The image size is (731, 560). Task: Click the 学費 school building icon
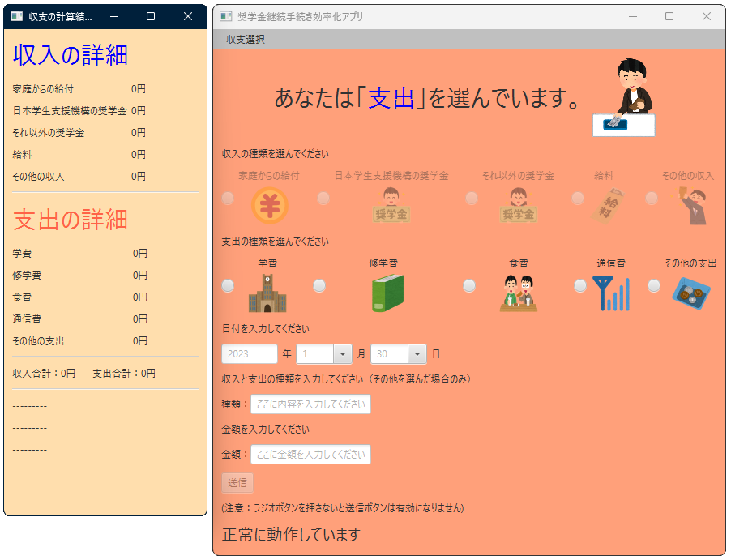point(267,293)
